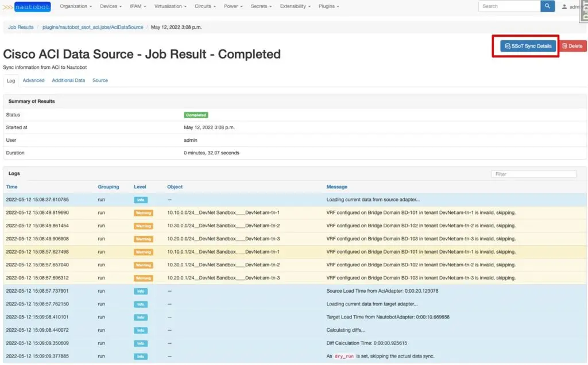Select object 10.30.0.1/24__DevNet Sandbox___DevNet:am-tn-2
The height and width of the screenshot is (365, 588).
point(223,265)
